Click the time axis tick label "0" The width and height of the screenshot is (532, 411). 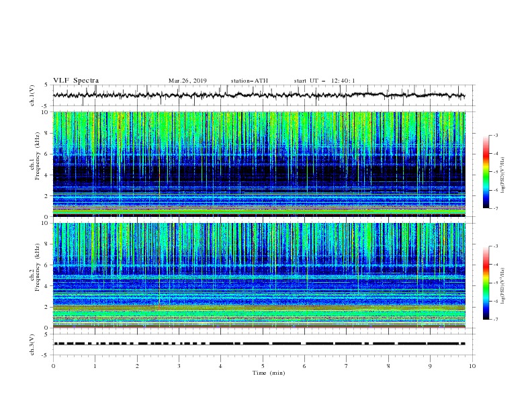pyautogui.click(x=53, y=366)
